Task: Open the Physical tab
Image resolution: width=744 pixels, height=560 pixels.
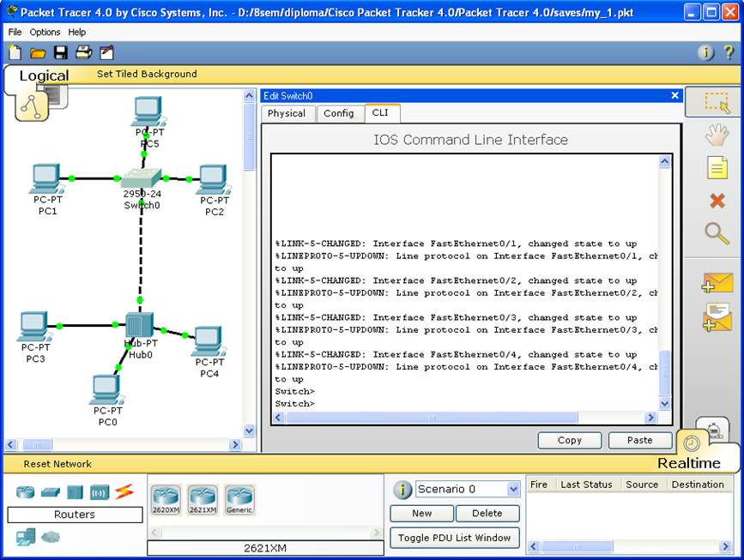Action: tap(287, 113)
